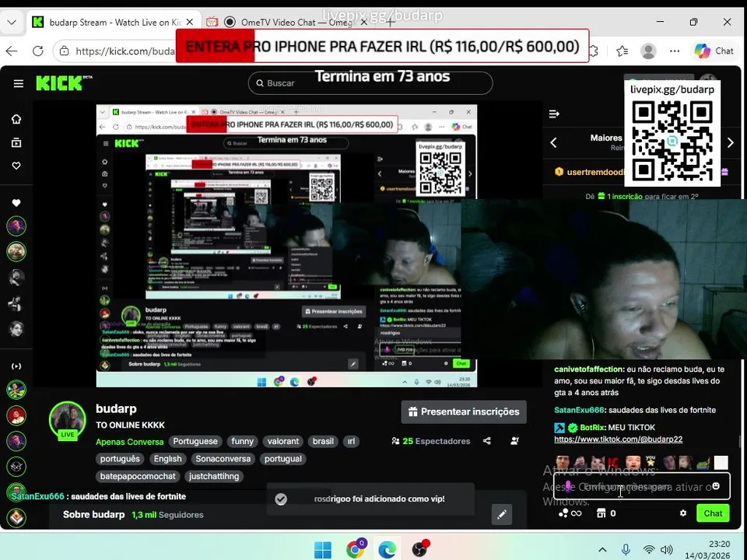Click the live broadcast signal sidebar icon
This screenshot has height=560, width=747.
(16, 366)
